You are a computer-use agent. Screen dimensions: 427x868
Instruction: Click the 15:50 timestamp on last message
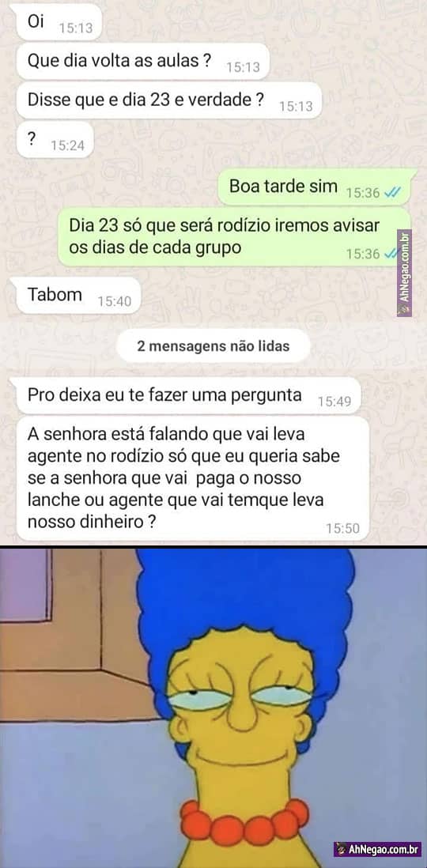tap(343, 529)
